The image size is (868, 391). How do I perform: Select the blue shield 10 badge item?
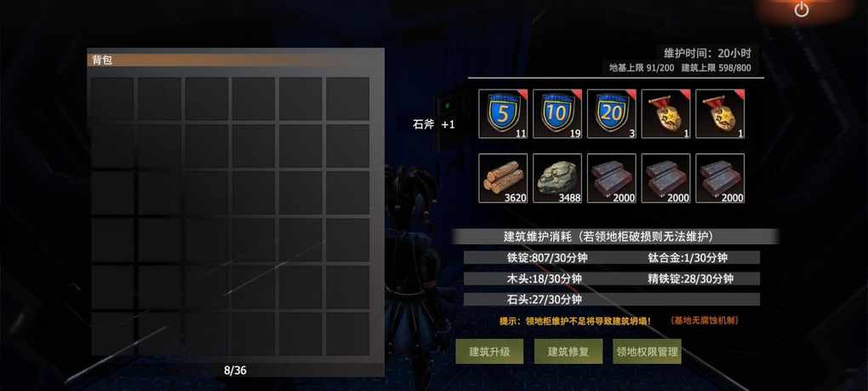point(557,113)
